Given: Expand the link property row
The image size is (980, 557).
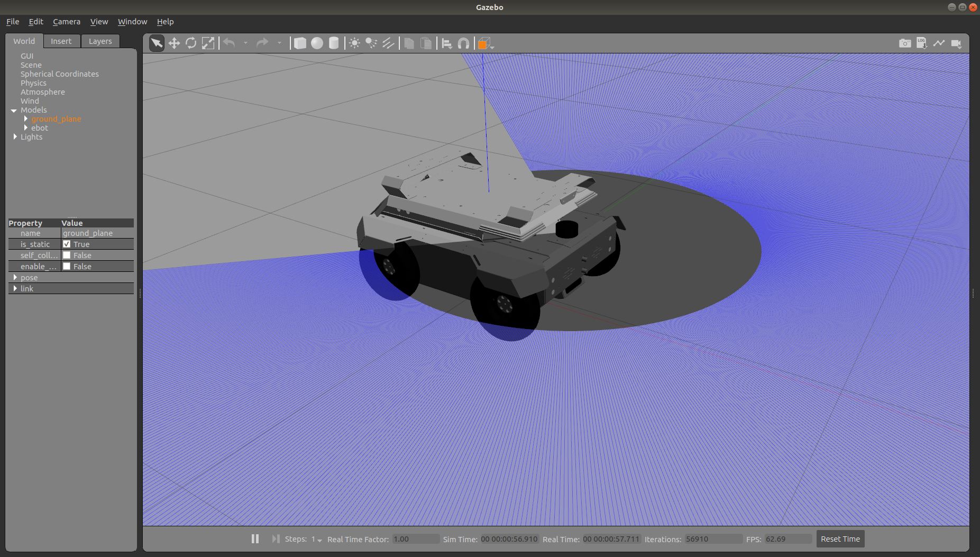Looking at the screenshot, I should (15, 288).
